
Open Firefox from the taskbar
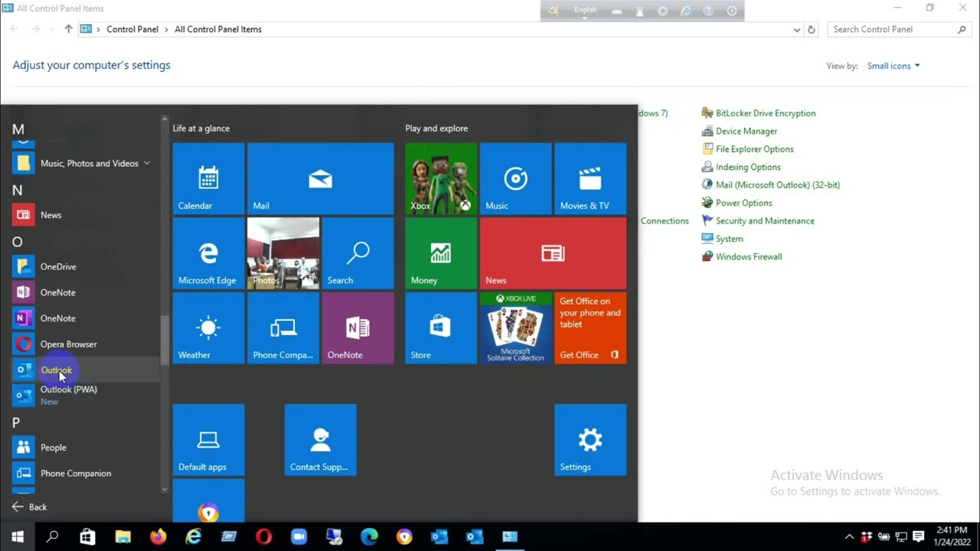(x=158, y=536)
